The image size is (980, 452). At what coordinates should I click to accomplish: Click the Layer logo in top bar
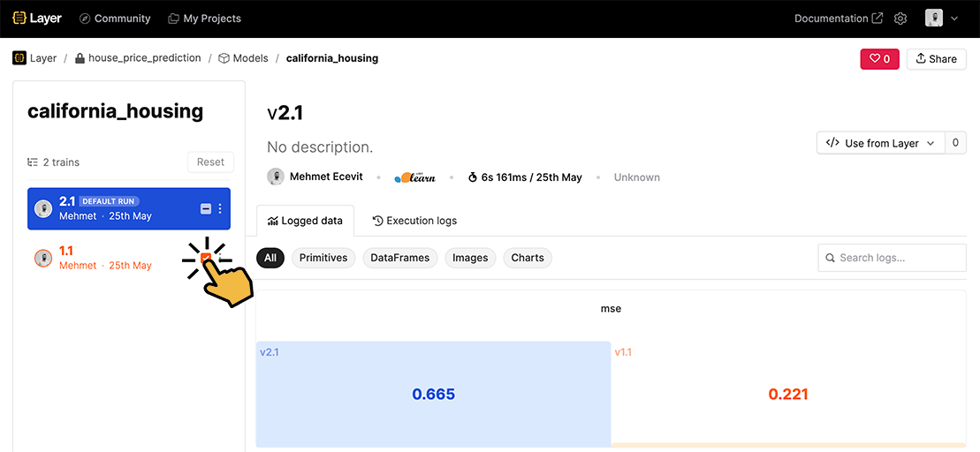(x=37, y=19)
